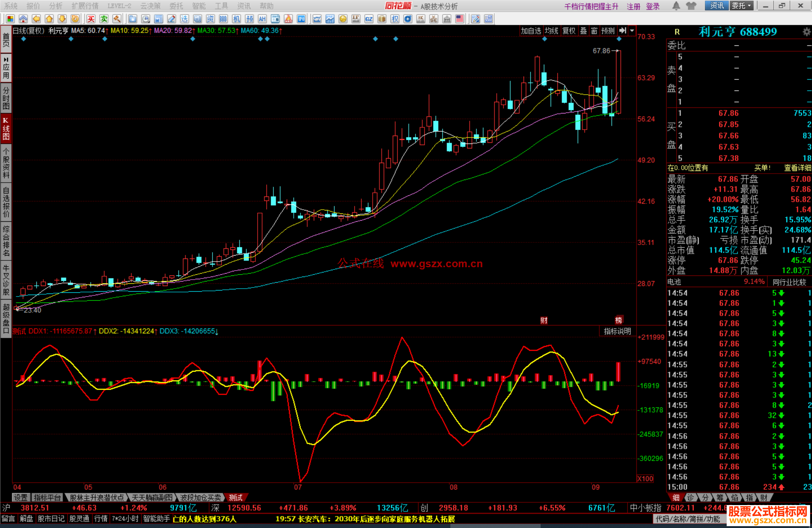Screen dimensions: 812x528
Task: Click the US flag market icon
Action: coord(460,19)
